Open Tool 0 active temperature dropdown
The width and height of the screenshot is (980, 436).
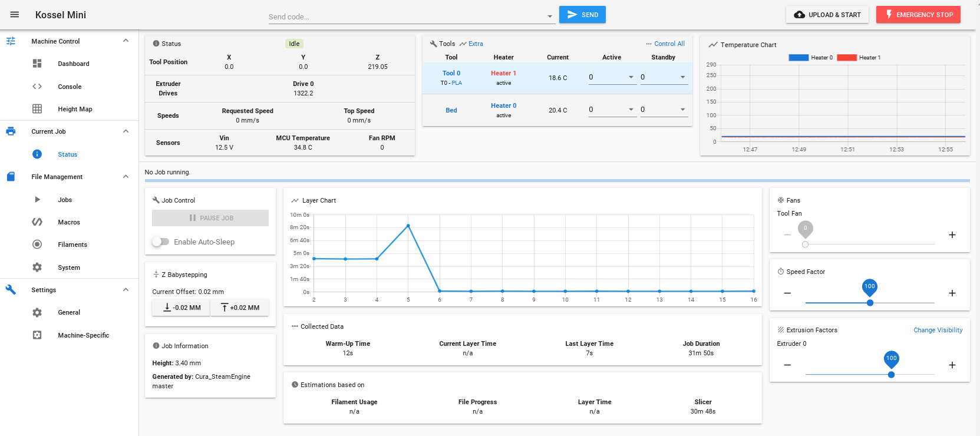pyautogui.click(x=631, y=77)
